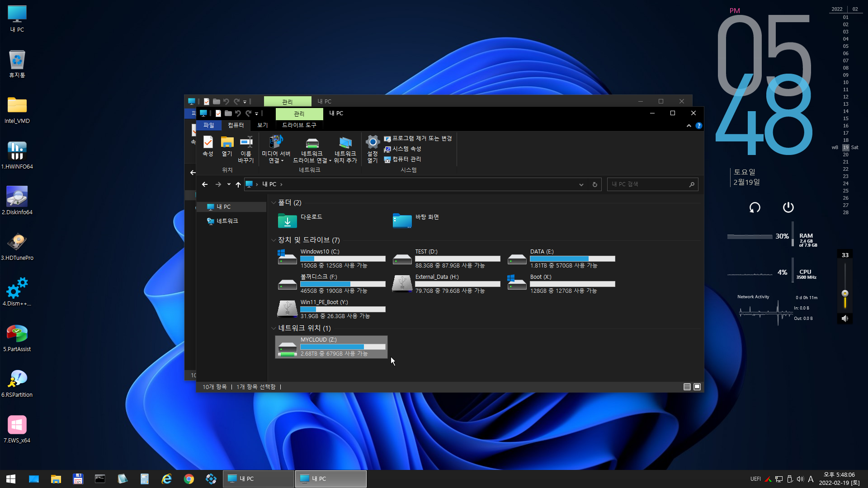The image size is (868, 488).
Task: Launch 7.EWS_x64 from desktop
Action: pyautogui.click(x=17, y=429)
